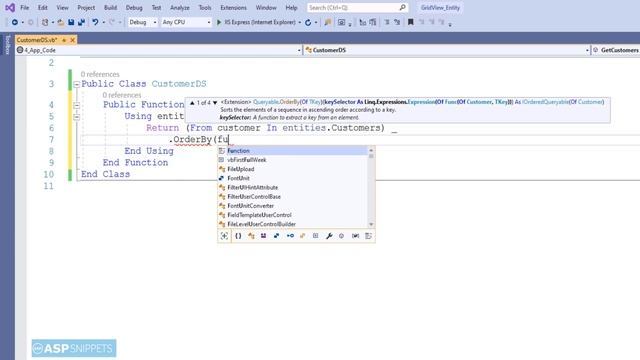The width and height of the screenshot is (640, 360).
Task: Open the Window menu
Action: click(266, 8)
